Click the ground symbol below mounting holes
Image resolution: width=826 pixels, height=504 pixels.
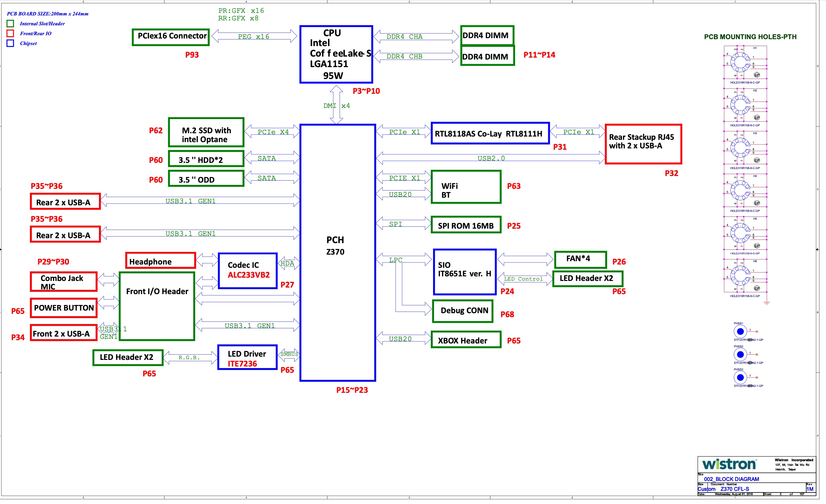pos(767,303)
